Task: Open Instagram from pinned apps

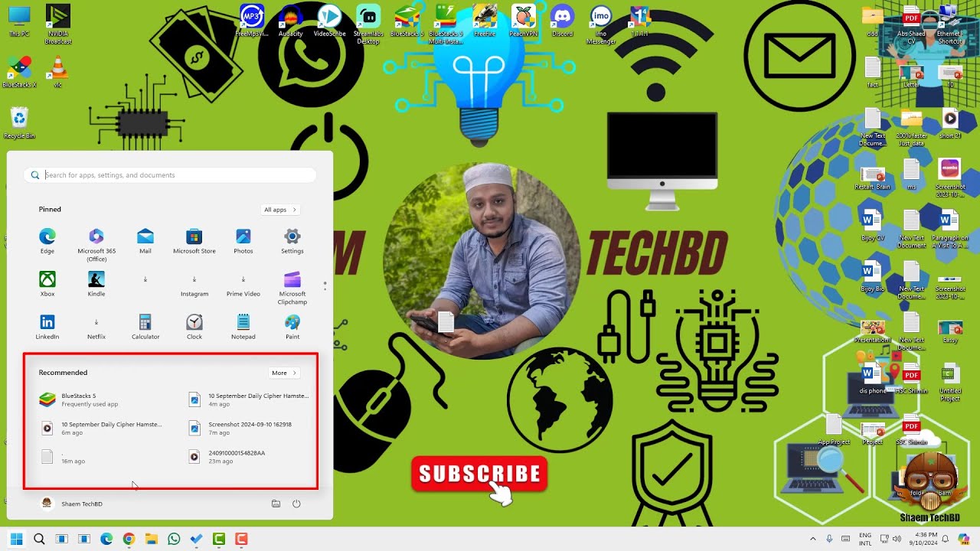Action: point(194,285)
